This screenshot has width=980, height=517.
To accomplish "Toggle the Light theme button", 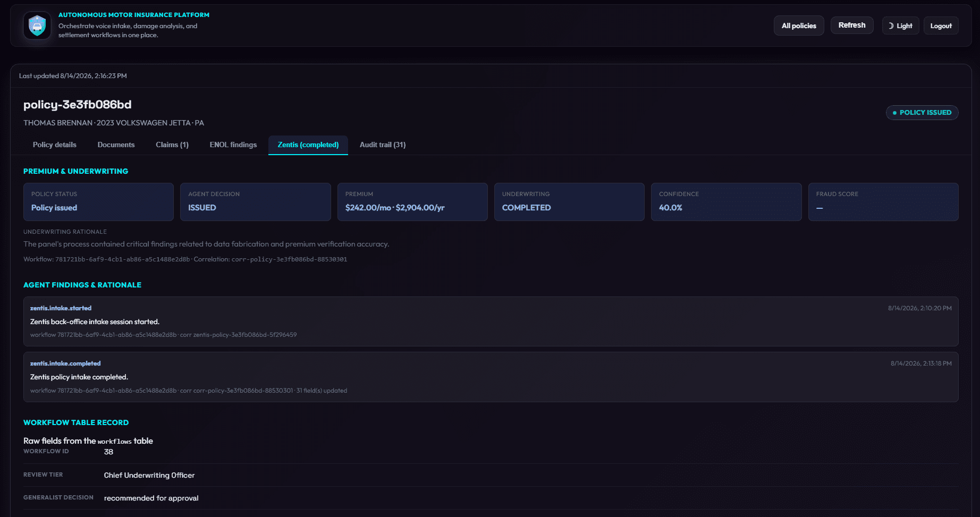I will (900, 26).
